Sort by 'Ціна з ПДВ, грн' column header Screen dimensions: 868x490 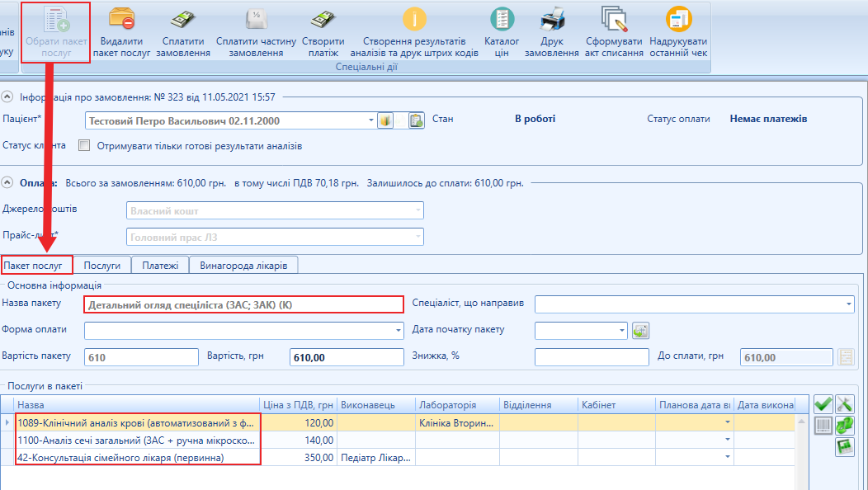(x=298, y=405)
